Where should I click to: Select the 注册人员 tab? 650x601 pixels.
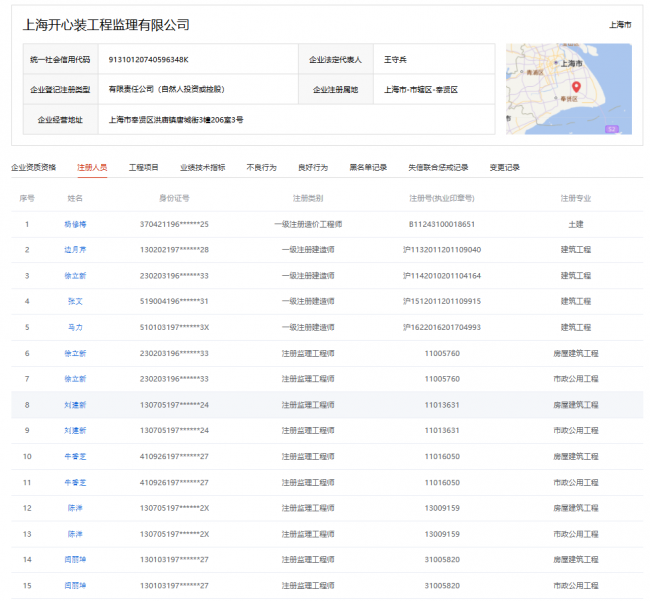(92, 167)
